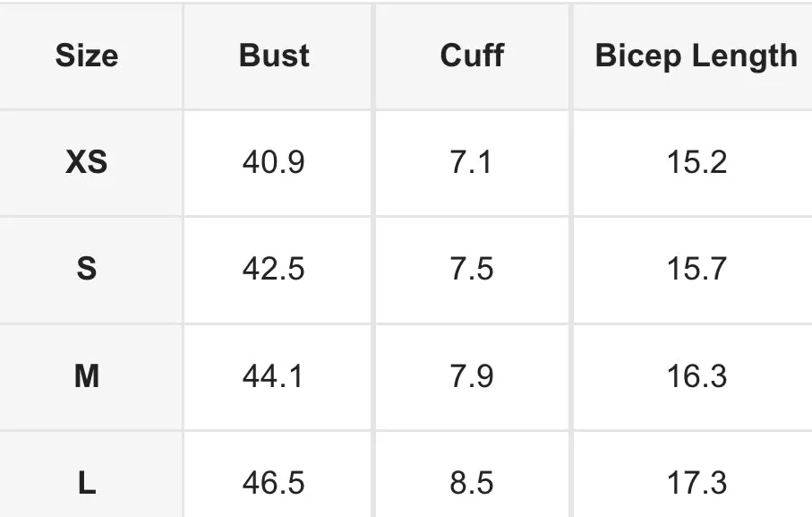Click the M bicep length 16.3

[x=697, y=376]
